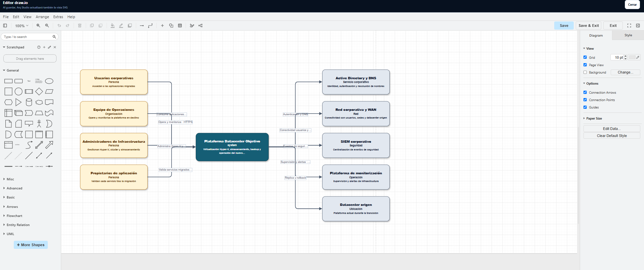Click the fullscreen icon
The height and width of the screenshot is (270, 644).
click(629, 26)
